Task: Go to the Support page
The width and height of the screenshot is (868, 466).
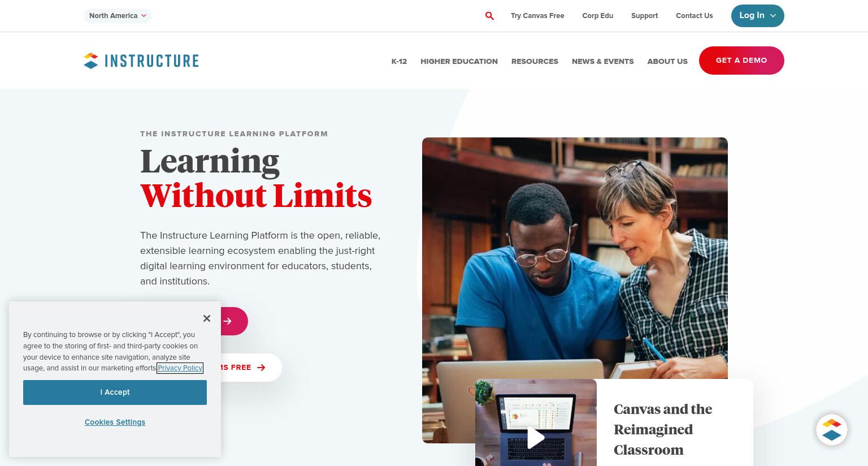Action: [x=644, y=16]
